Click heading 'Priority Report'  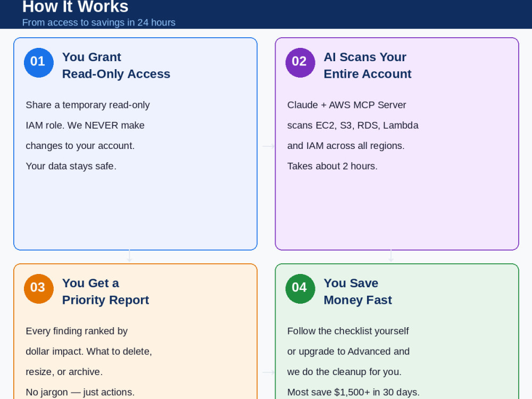105,300
